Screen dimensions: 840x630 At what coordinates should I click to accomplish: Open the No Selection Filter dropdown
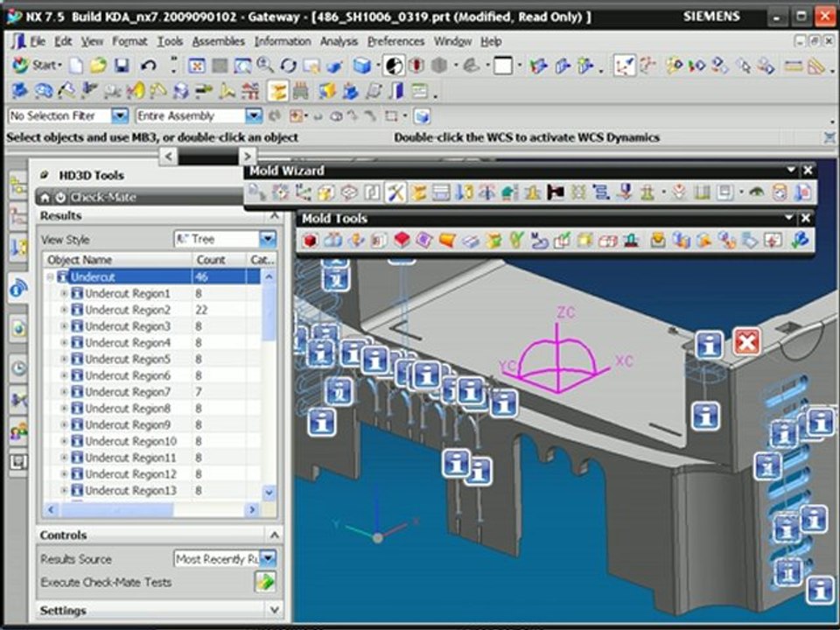[x=120, y=115]
